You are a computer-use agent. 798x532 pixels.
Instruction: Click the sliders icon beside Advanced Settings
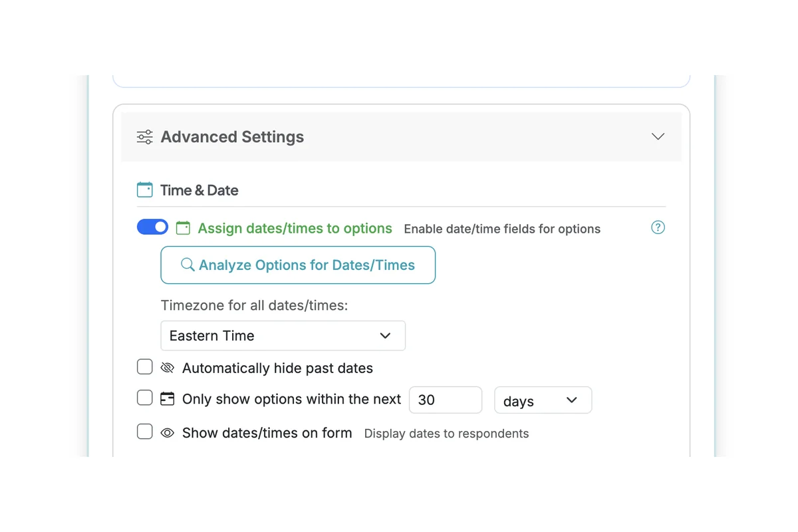tap(144, 136)
